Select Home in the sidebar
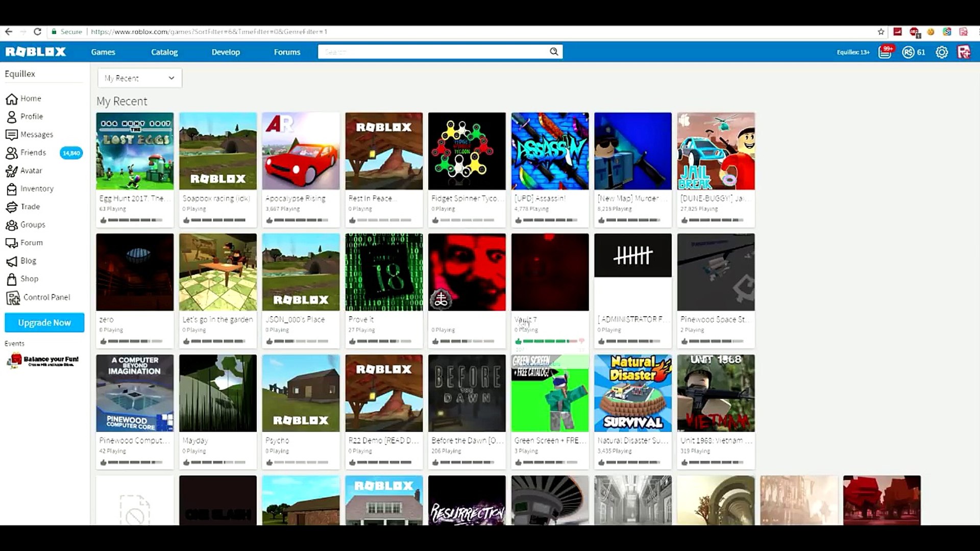This screenshot has width=980, height=551. (x=30, y=98)
